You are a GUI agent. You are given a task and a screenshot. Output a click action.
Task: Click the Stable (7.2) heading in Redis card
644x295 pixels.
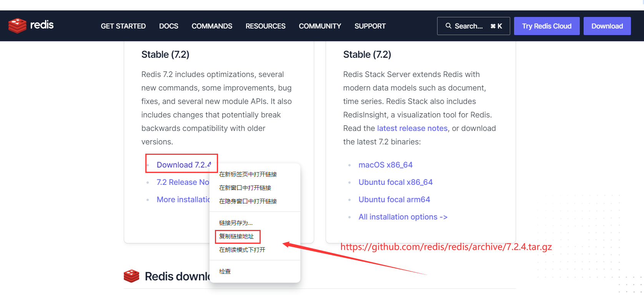click(165, 55)
